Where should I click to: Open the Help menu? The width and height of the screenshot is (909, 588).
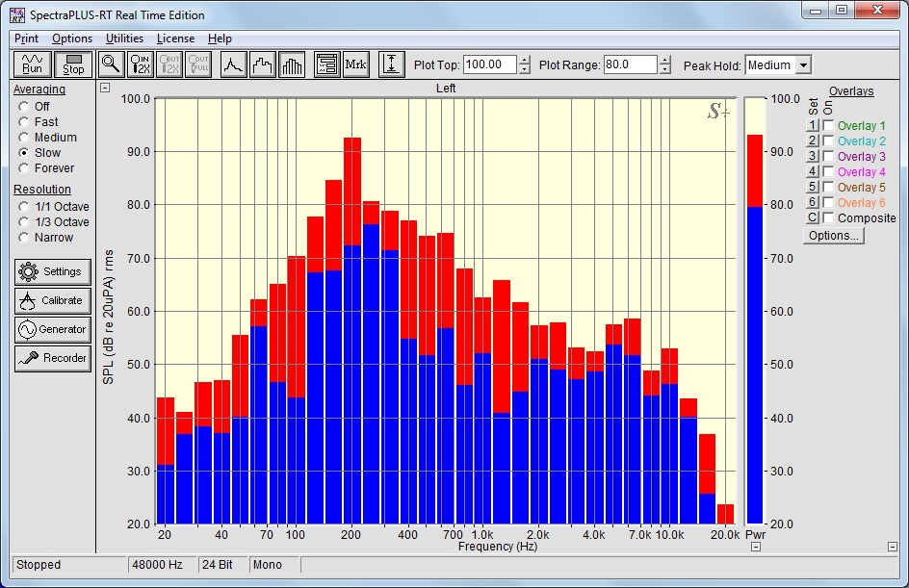click(x=220, y=38)
